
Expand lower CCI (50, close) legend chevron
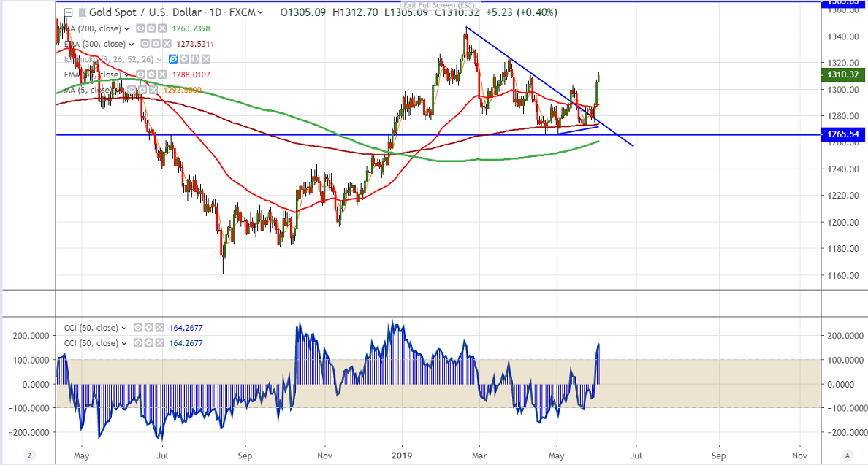pos(124,344)
